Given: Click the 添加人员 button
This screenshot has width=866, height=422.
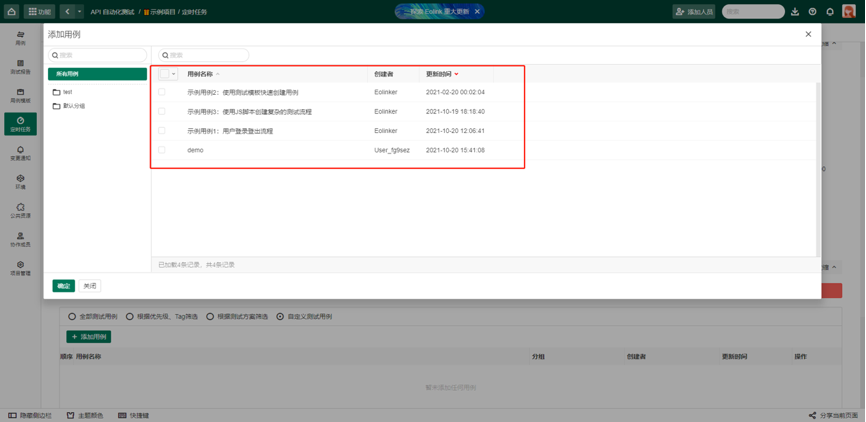Looking at the screenshot, I should point(694,12).
